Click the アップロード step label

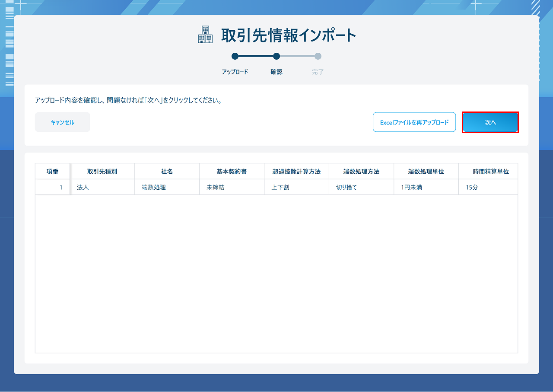(235, 72)
